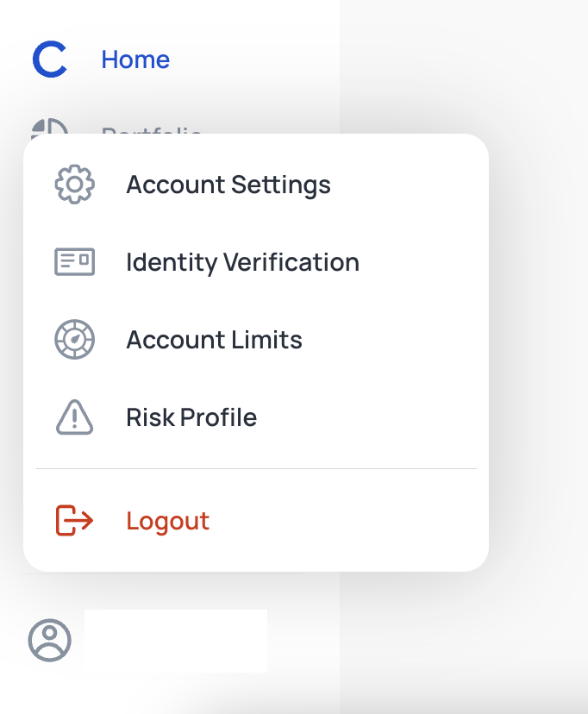Click the gear icon for Account Settings
The height and width of the screenshot is (714, 588).
click(75, 185)
